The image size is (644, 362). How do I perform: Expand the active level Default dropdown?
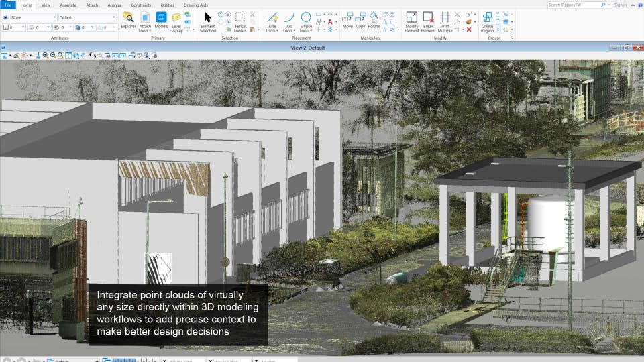pos(114,17)
